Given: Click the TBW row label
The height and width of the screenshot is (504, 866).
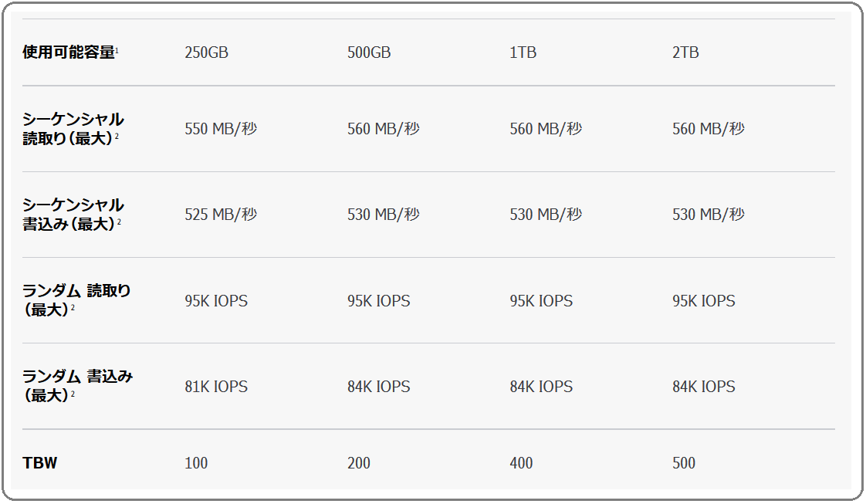Looking at the screenshot, I should [x=40, y=463].
